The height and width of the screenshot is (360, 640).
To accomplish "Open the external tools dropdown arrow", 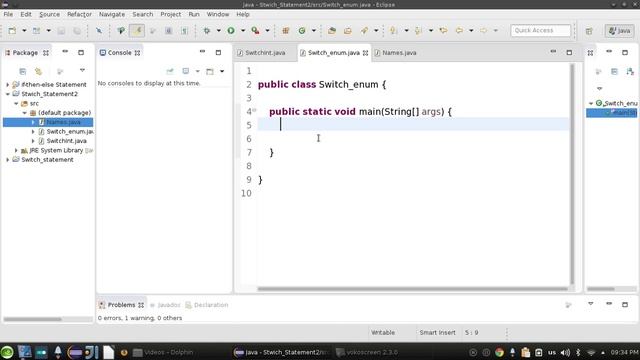I will tap(267, 31).
